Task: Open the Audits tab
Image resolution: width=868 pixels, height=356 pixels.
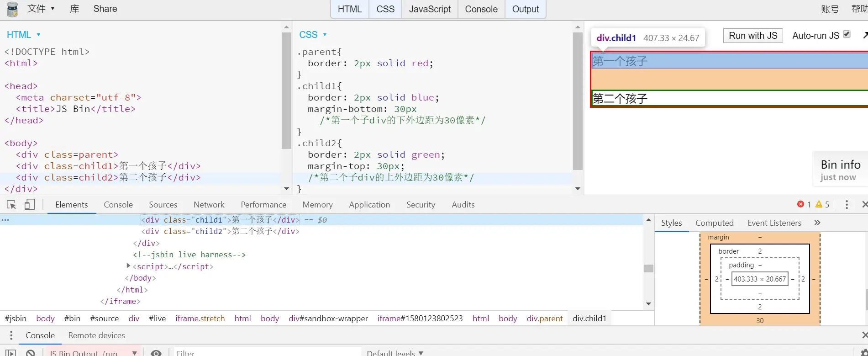Action: 463,205
